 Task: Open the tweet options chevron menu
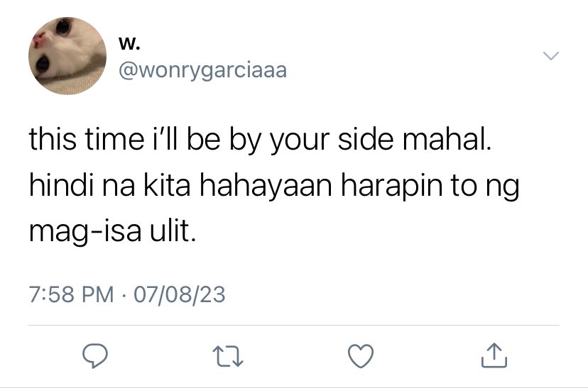pos(551,56)
